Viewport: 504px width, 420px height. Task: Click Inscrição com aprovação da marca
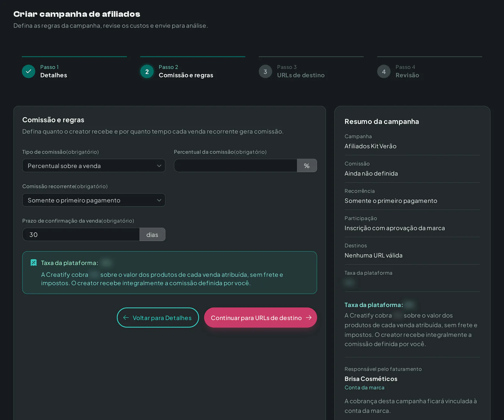click(x=395, y=228)
